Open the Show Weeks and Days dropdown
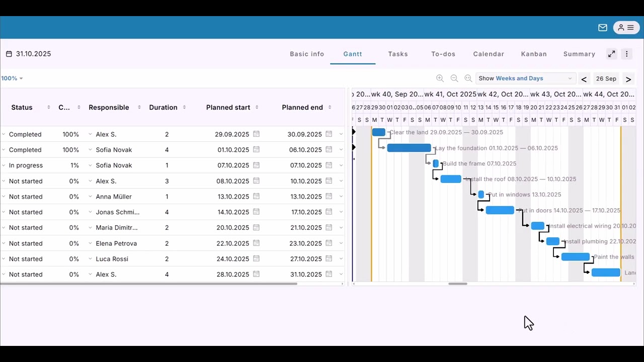 (x=525, y=78)
